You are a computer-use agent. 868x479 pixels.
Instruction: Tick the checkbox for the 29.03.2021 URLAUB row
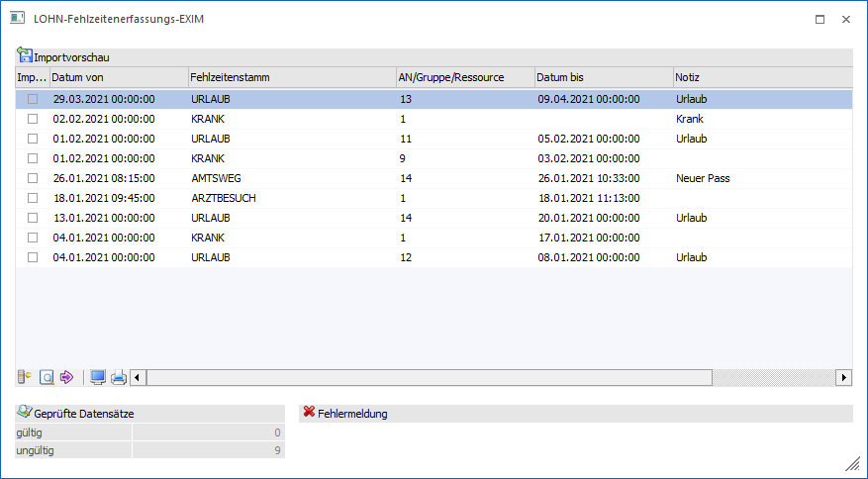click(x=33, y=99)
